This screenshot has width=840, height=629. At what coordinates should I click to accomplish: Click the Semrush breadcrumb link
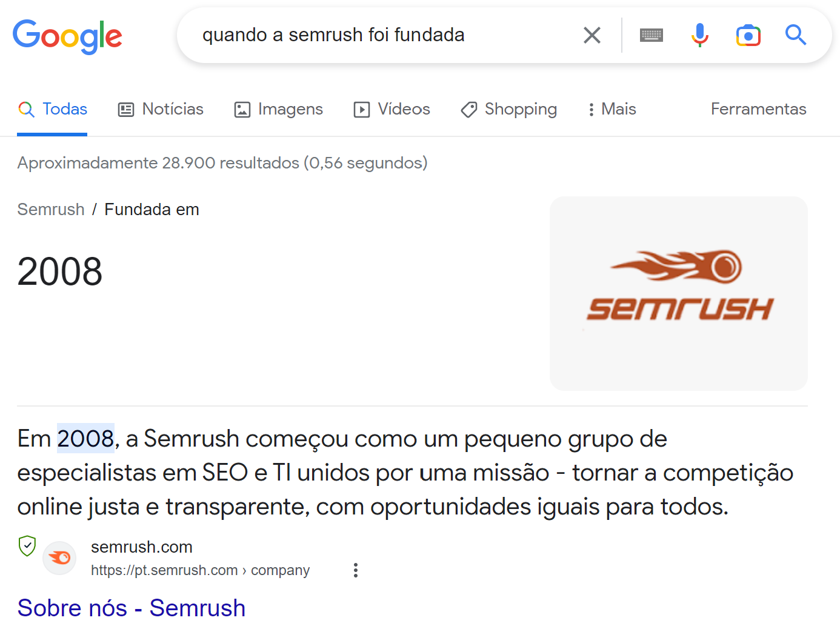click(x=51, y=210)
